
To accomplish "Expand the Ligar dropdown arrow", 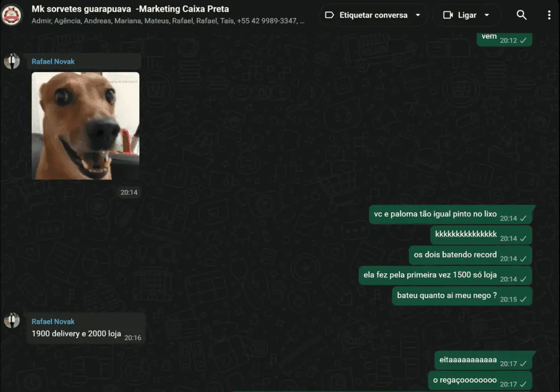I will pos(487,15).
